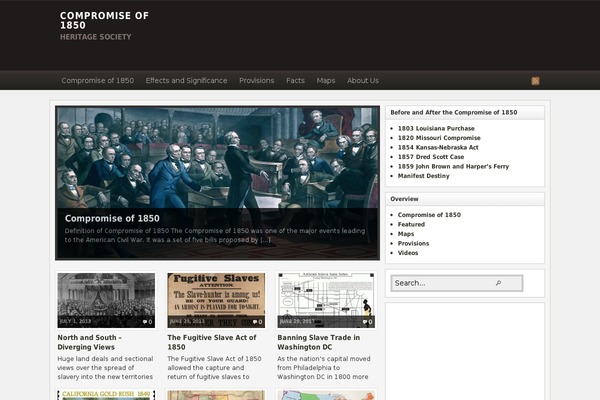
Task: Open the Provisions menu item
Action: coord(256,80)
